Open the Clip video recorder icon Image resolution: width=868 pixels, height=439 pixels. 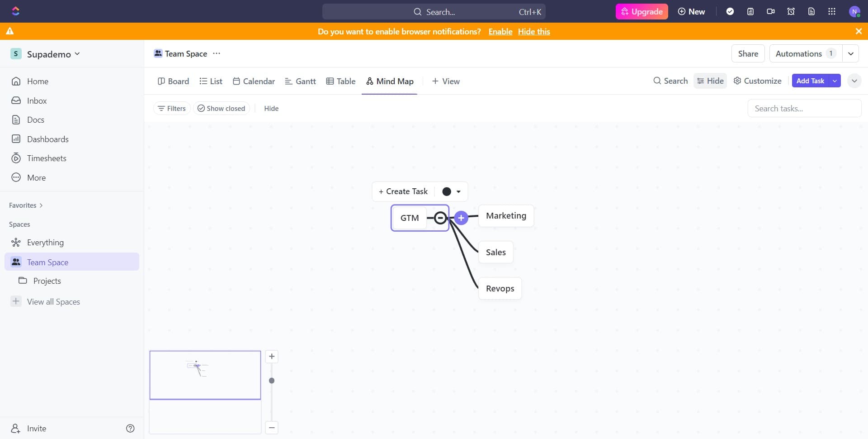[771, 11]
